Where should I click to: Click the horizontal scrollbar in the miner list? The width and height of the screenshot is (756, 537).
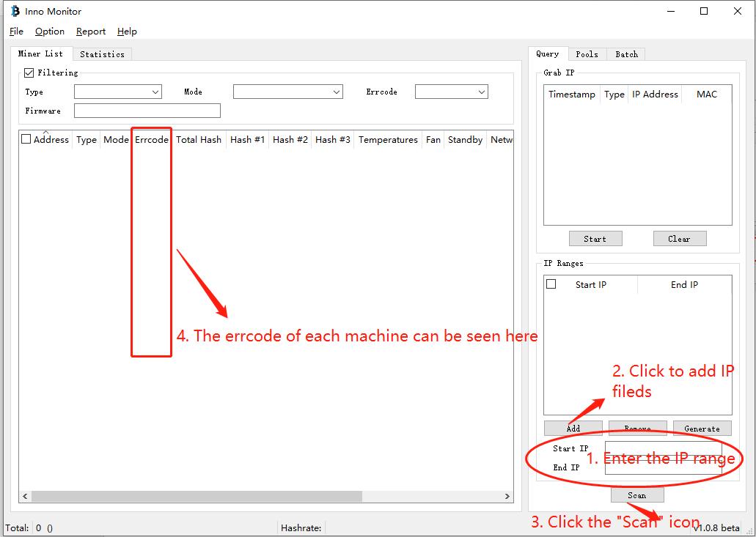(x=197, y=496)
